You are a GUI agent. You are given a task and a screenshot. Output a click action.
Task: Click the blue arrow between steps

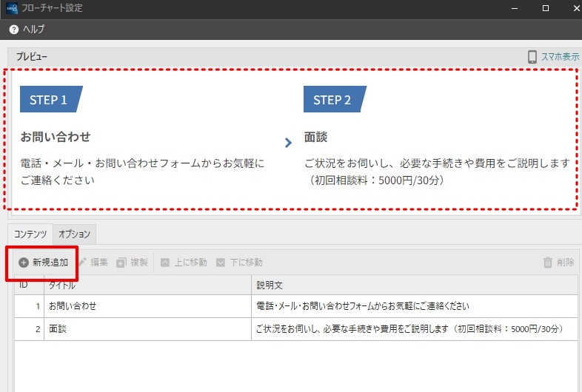tap(288, 143)
